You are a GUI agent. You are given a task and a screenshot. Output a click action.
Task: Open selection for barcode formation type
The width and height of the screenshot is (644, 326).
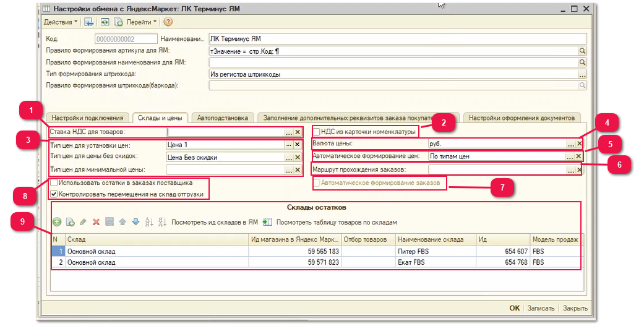click(x=582, y=74)
